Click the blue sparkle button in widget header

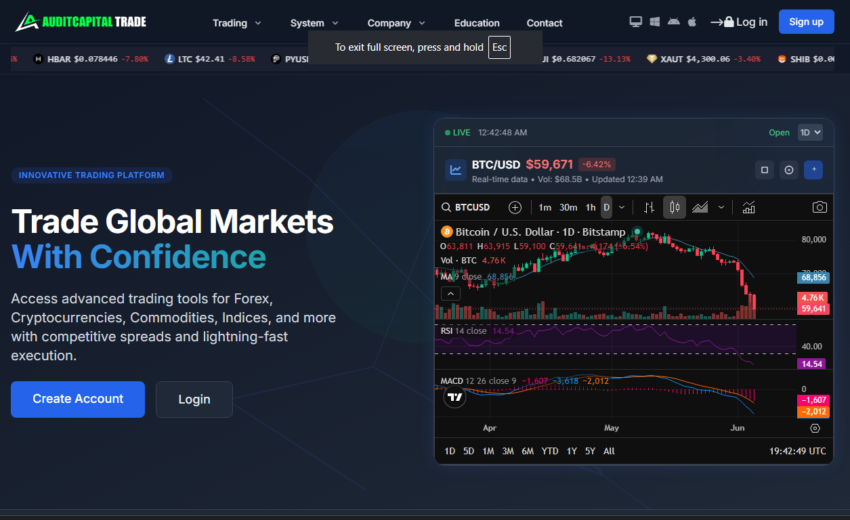[x=814, y=170]
